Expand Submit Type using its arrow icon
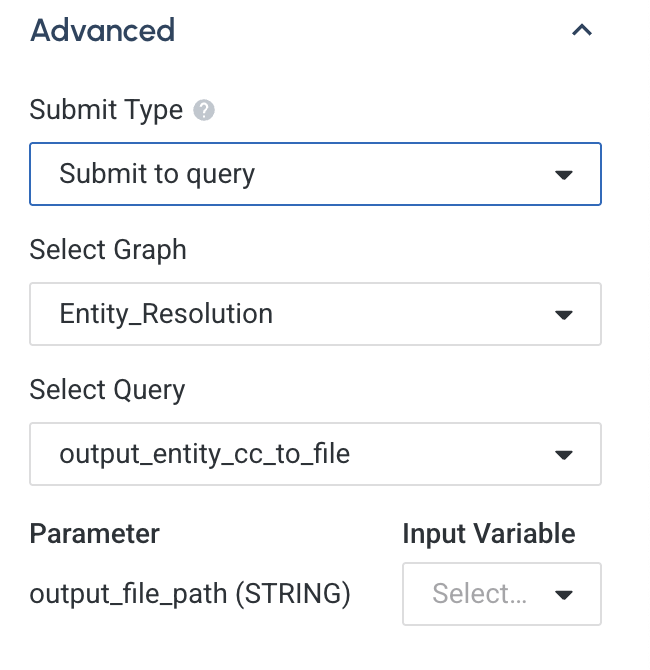This screenshot has height=670, width=650. coord(563,175)
